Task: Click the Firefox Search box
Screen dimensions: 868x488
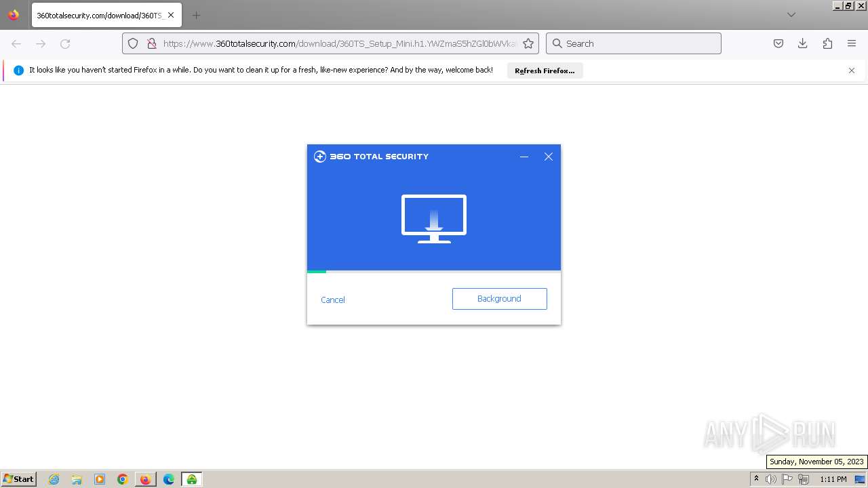Action: 633,43
